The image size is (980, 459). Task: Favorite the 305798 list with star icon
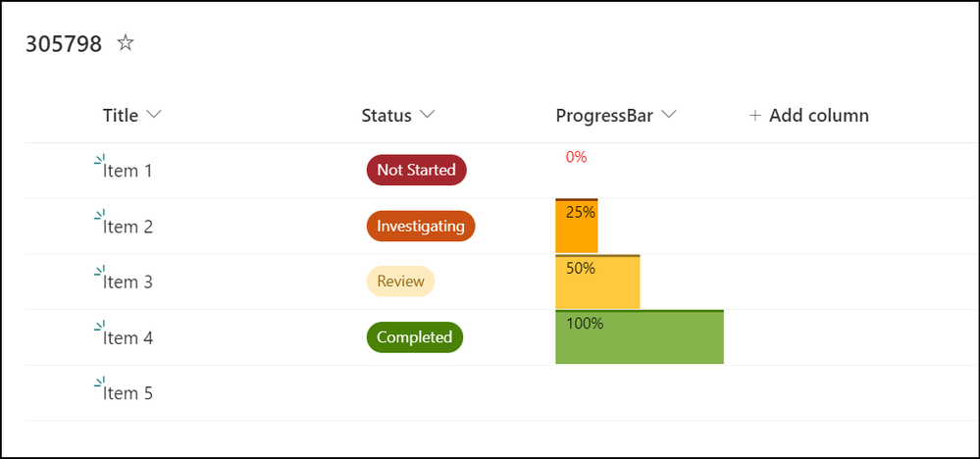[126, 43]
